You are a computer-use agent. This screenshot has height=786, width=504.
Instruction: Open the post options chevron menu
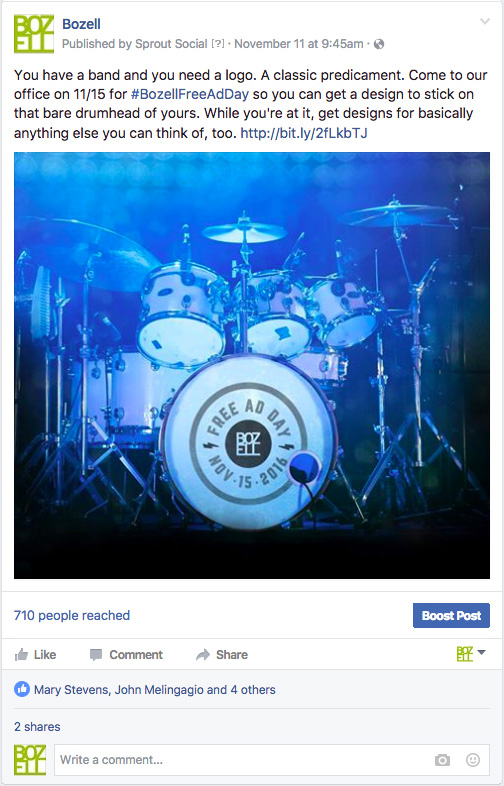pos(484,22)
